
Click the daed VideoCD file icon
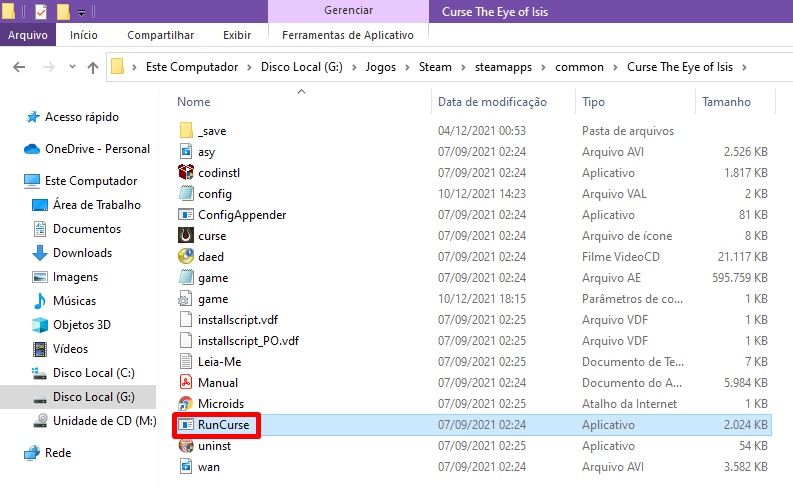pos(186,256)
